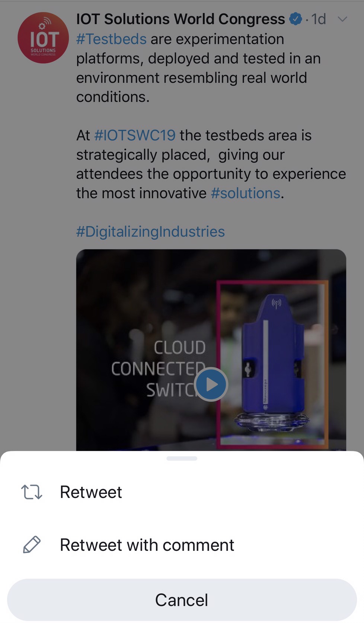The image size is (364, 623).
Task: Open the #solutions hashtag link
Action: point(245,193)
